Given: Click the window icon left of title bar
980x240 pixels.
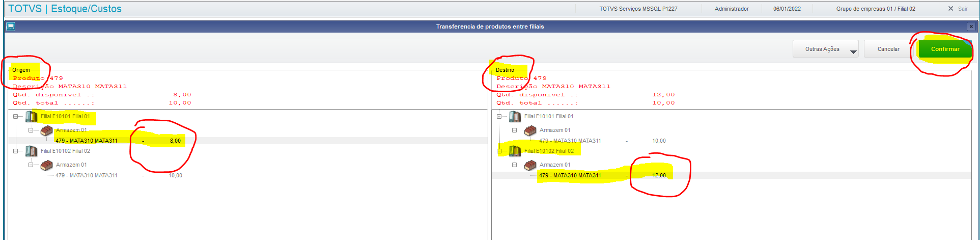Looking at the screenshot, I should pyautogui.click(x=11, y=26).
